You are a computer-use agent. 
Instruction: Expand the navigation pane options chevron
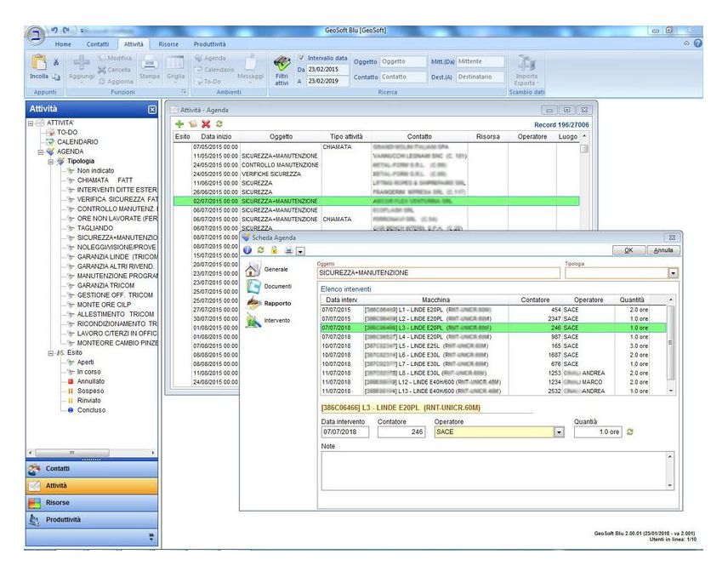tap(151, 537)
